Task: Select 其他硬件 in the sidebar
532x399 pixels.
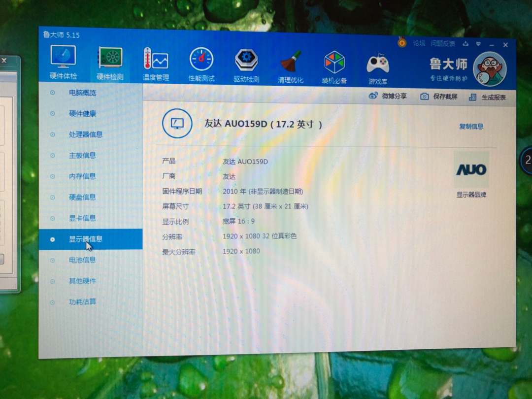Action: coord(91,281)
